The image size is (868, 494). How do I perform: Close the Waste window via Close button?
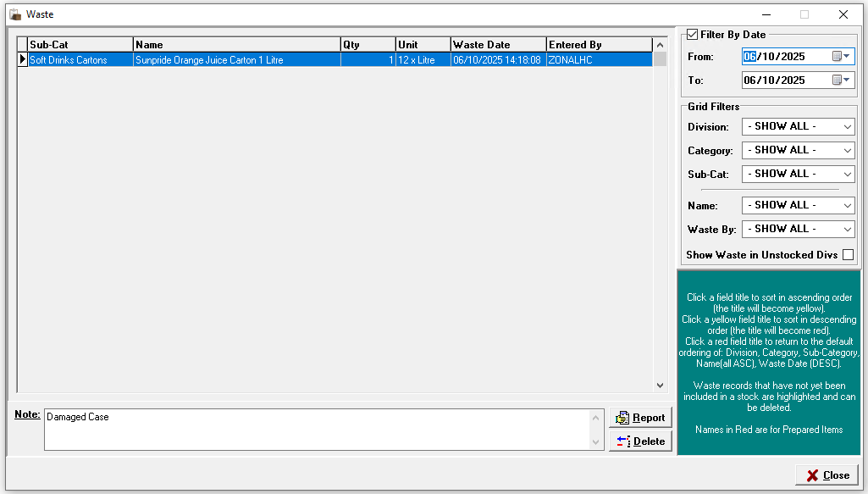pos(827,475)
